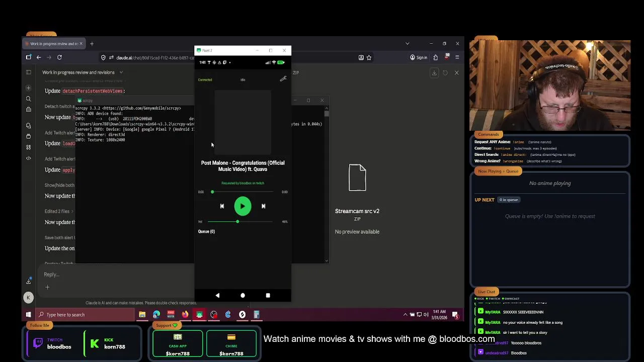The height and width of the screenshot is (362, 644).
Task: Start a new chat with the plus icon
Action: pos(29,88)
